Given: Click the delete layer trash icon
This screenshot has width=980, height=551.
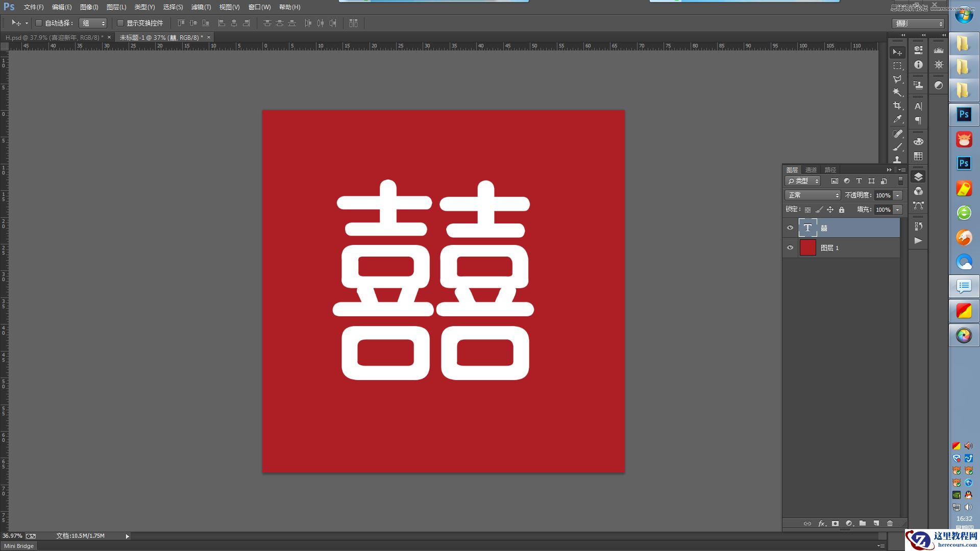Looking at the screenshot, I should point(889,523).
